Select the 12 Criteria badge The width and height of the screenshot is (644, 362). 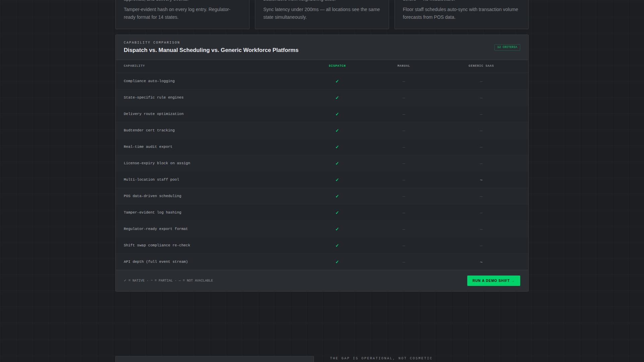click(x=507, y=47)
